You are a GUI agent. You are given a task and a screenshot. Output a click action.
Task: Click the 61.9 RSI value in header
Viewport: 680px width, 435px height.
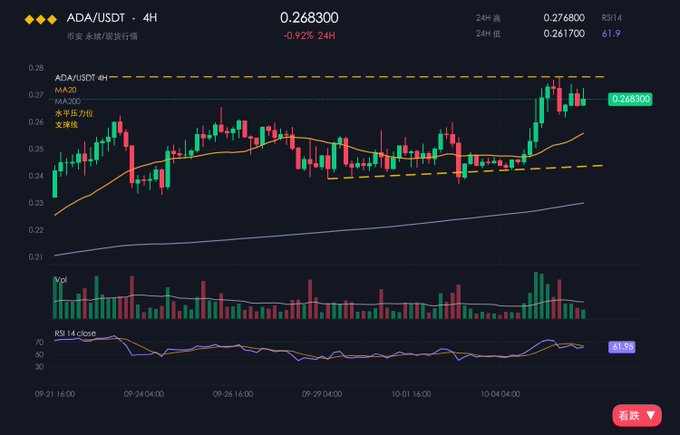(611, 33)
